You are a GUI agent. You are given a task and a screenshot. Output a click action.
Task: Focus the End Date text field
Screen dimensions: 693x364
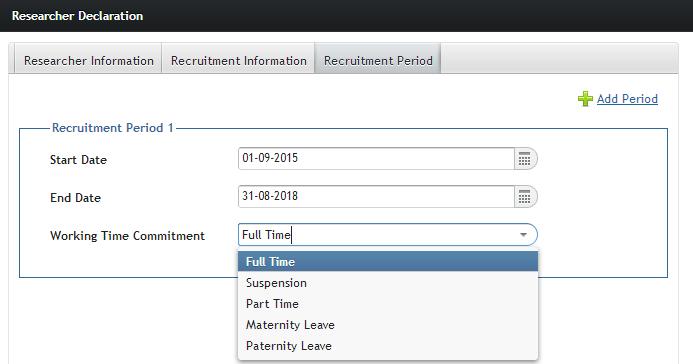376,197
